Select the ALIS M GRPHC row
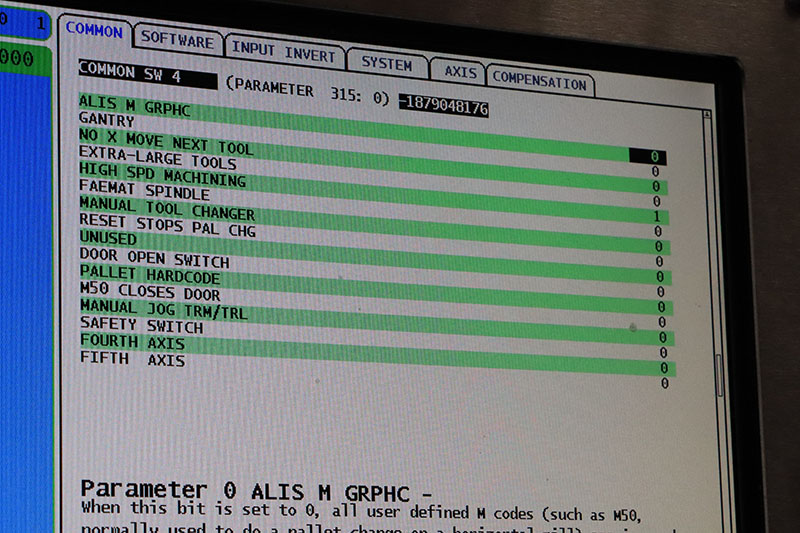 pyautogui.click(x=372, y=130)
